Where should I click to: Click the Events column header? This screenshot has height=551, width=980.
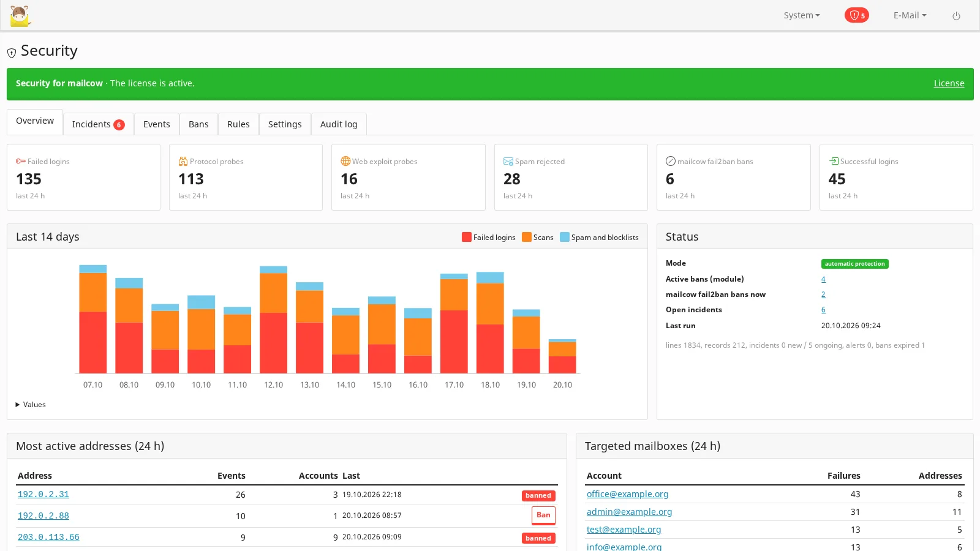click(232, 476)
